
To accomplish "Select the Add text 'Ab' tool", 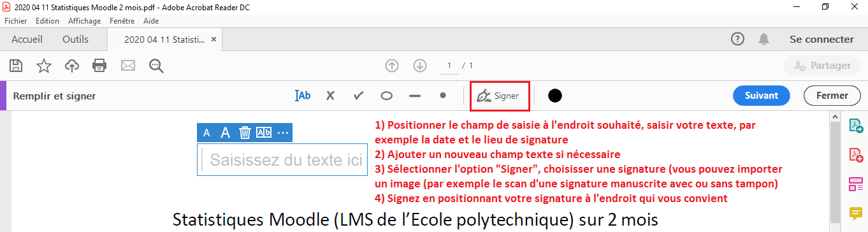I will 303,96.
